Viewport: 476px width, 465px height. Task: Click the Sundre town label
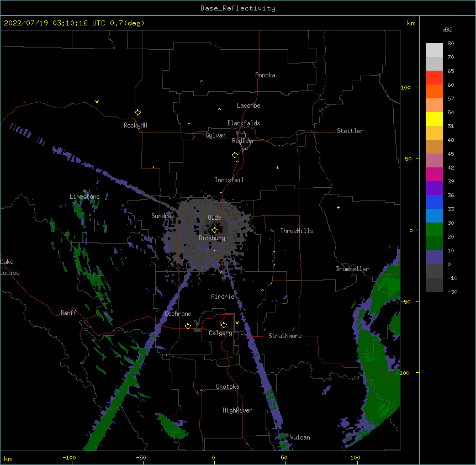(161, 216)
